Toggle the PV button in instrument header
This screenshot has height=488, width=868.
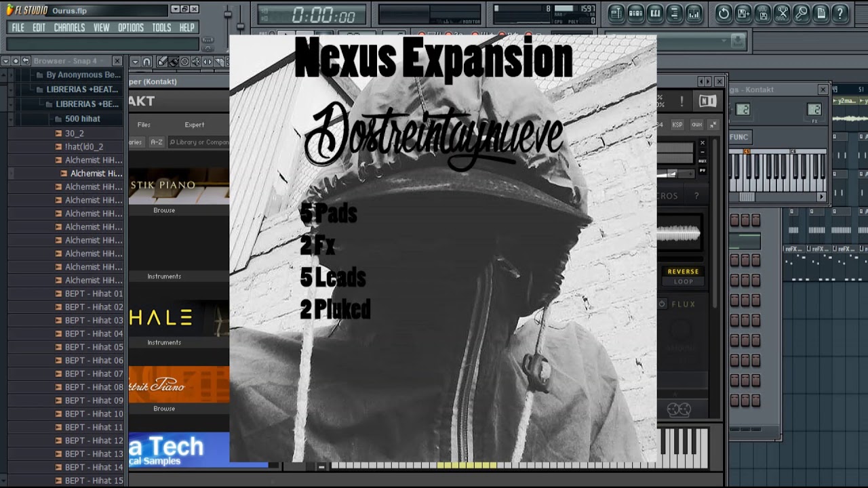pos(702,170)
